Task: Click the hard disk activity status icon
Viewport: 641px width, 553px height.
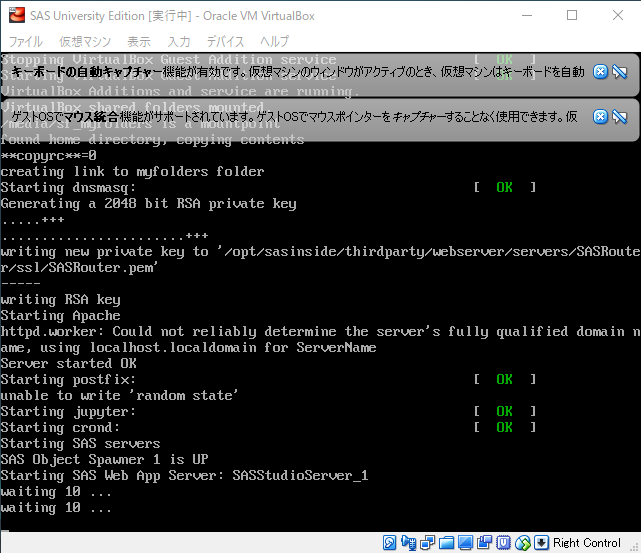Action: 389,543
